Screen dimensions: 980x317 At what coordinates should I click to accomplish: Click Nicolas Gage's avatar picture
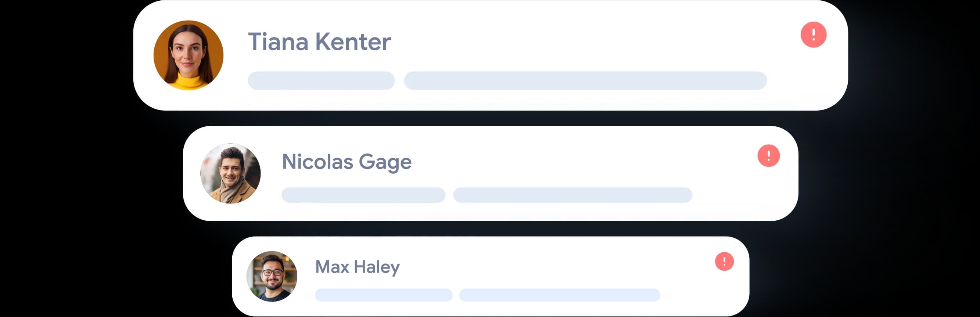[x=230, y=173]
